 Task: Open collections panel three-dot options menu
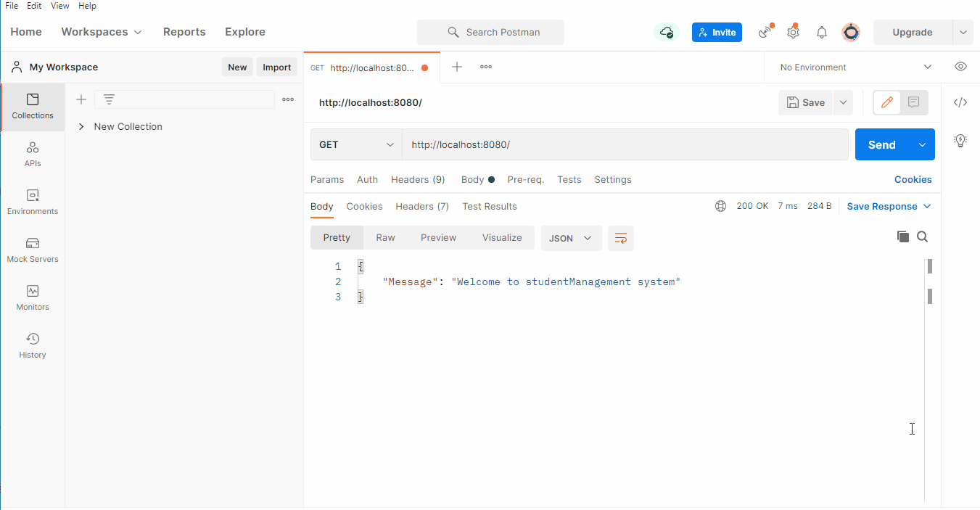point(288,99)
